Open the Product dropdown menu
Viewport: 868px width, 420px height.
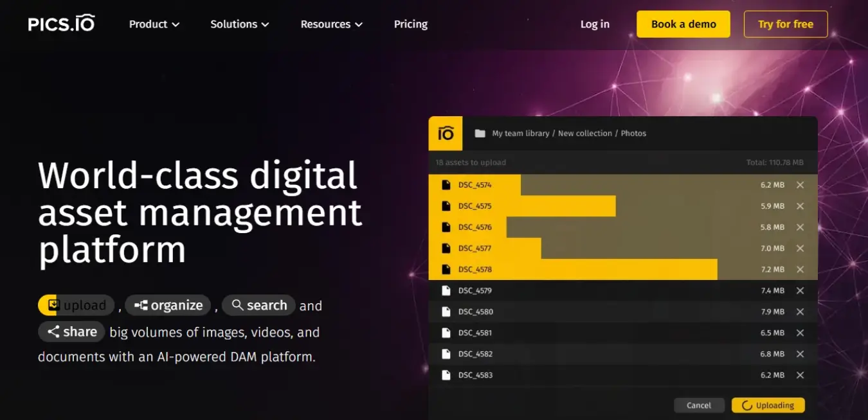(x=154, y=24)
